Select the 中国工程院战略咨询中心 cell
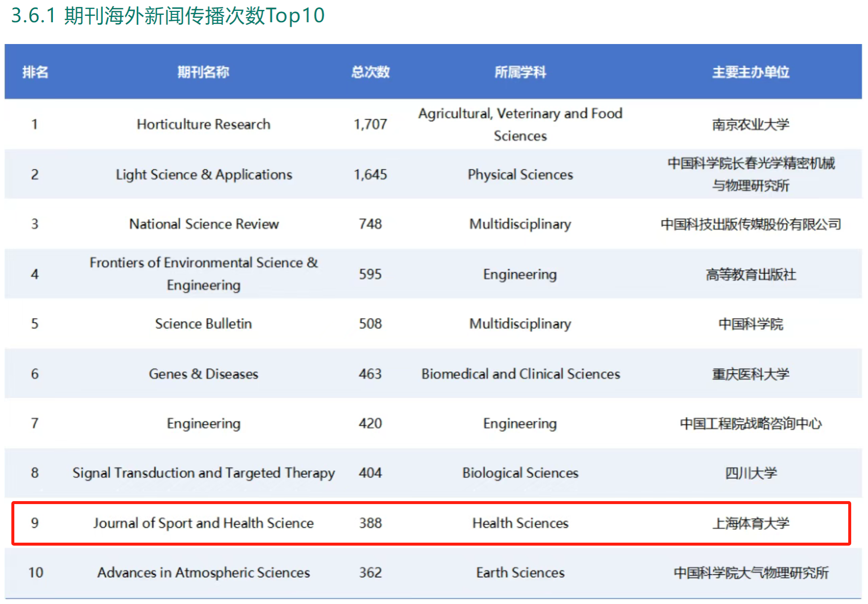This screenshot has height=604, width=868. [x=750, y=423]
